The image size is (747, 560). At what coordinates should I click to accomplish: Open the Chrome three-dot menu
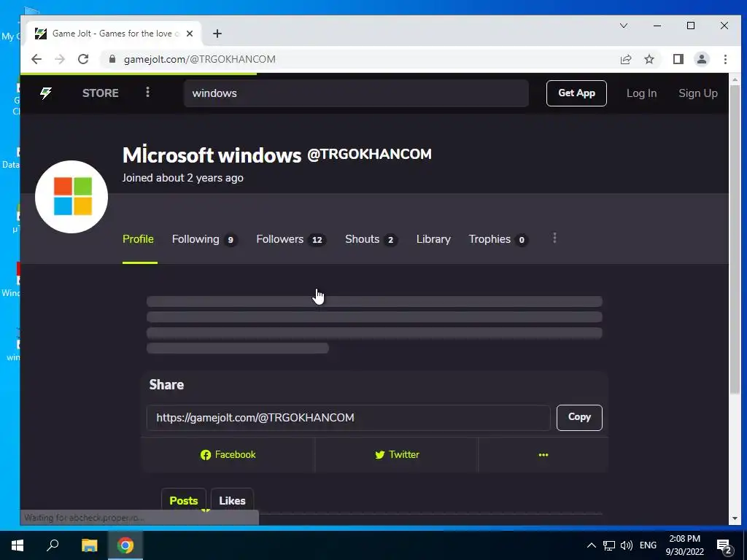point(725,59)
